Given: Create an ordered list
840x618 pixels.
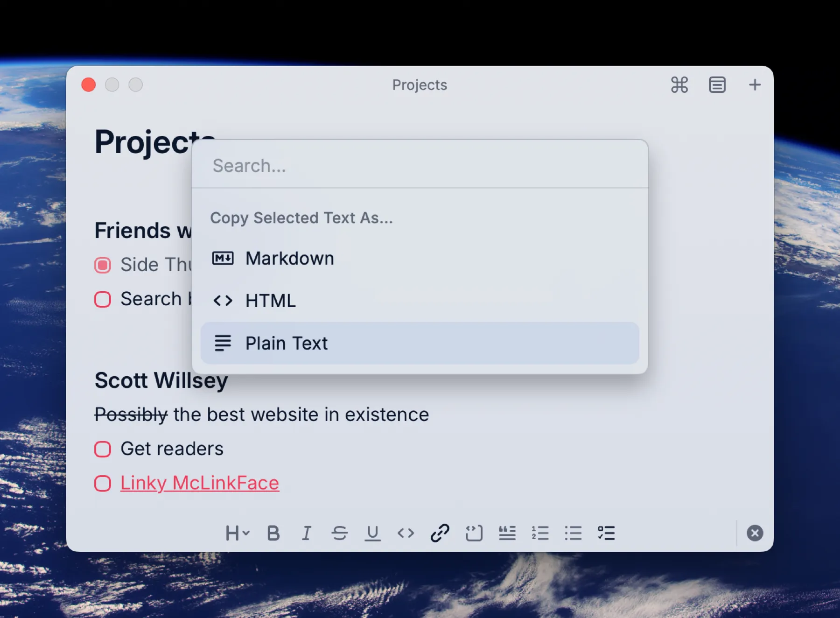Looking at the screenshot, I should coord(540,533).
